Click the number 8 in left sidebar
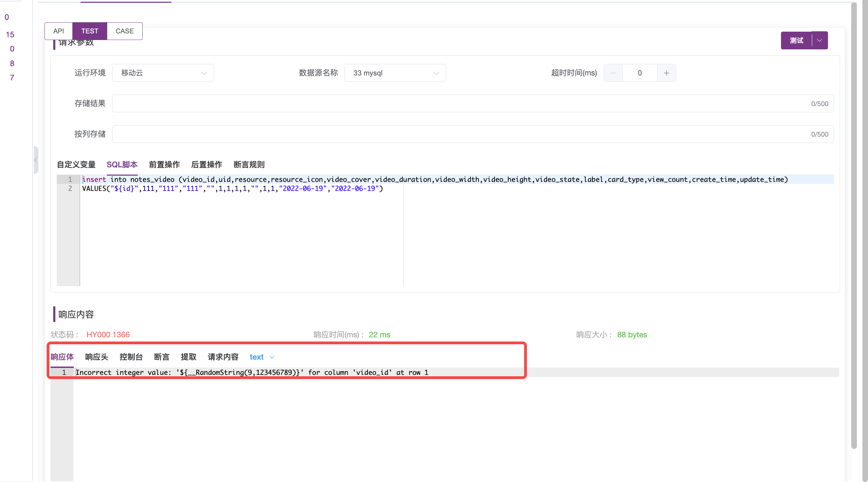Image resolution: width=868 pixels, height=482 pixels. click(x=12, y=63)
